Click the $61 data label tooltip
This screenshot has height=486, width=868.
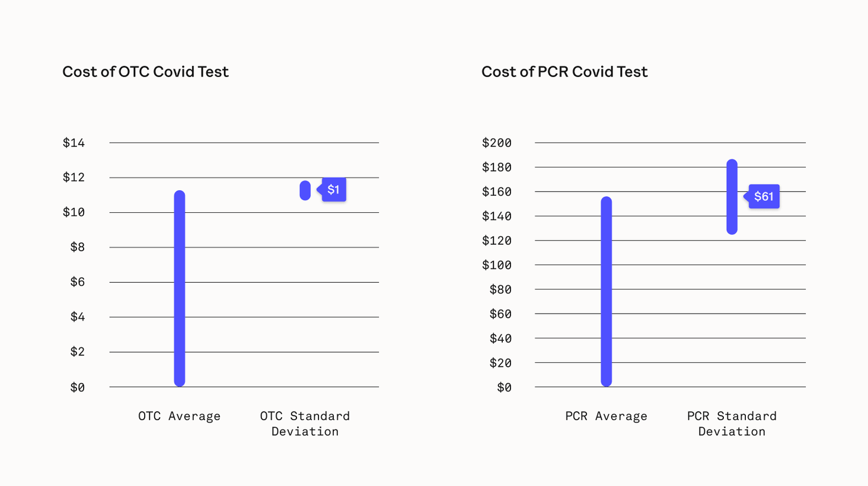[x=764, y=196]
